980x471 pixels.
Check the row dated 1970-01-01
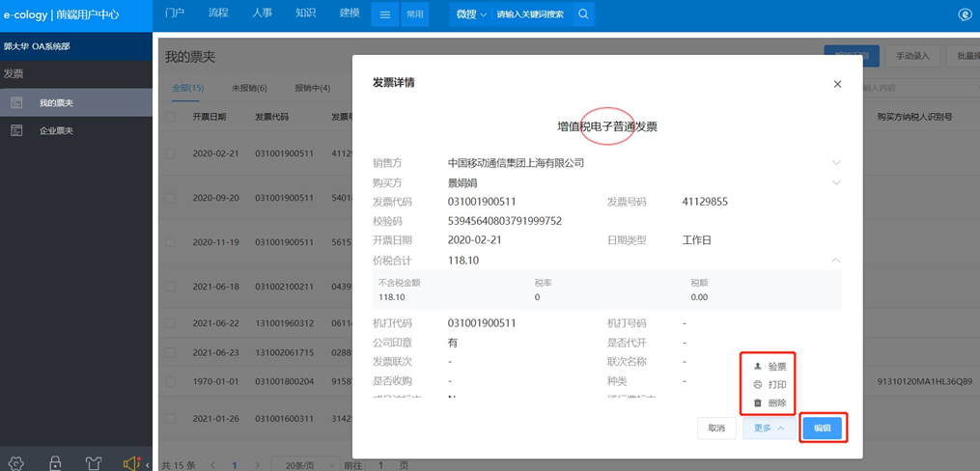coord(170,381)
